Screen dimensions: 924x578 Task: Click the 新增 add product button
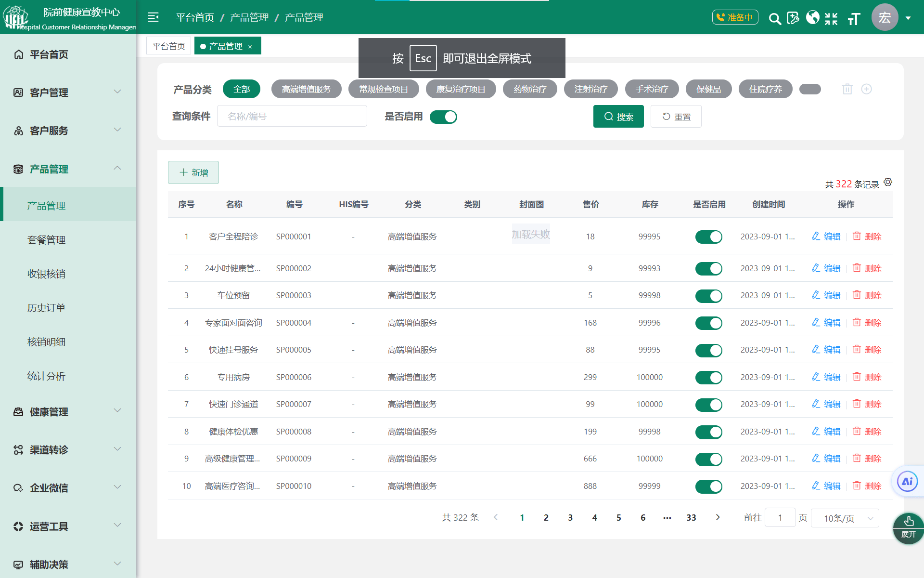click(x=193, y=172)
